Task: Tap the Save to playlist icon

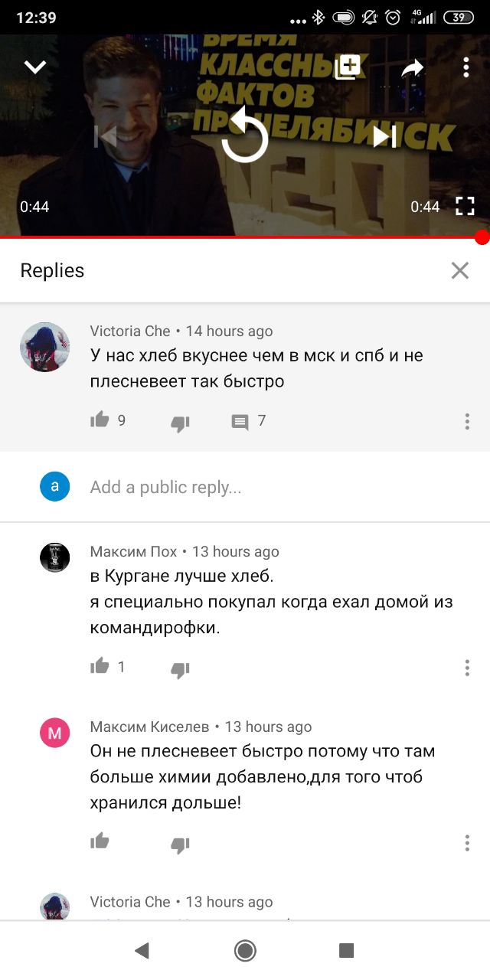Action: pyautogui.click(x=348, y=67)
